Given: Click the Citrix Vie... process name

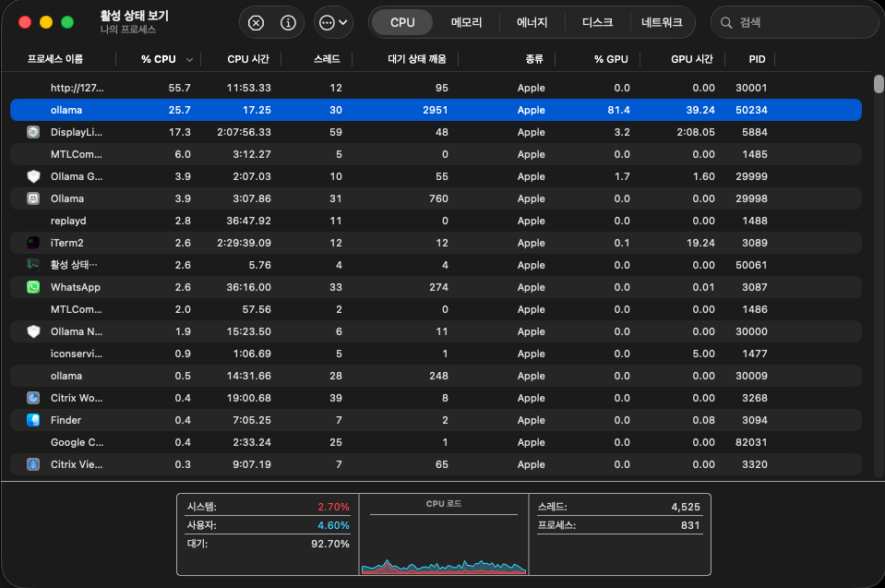Looking at the screenshot, I should coord(77,464).
